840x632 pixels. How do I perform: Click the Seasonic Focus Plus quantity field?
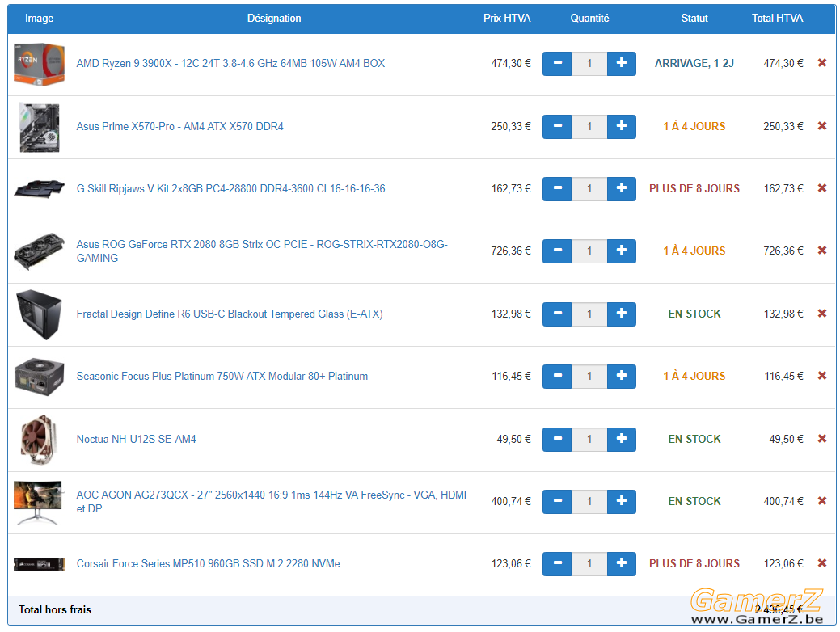click(x=589, y=376)
